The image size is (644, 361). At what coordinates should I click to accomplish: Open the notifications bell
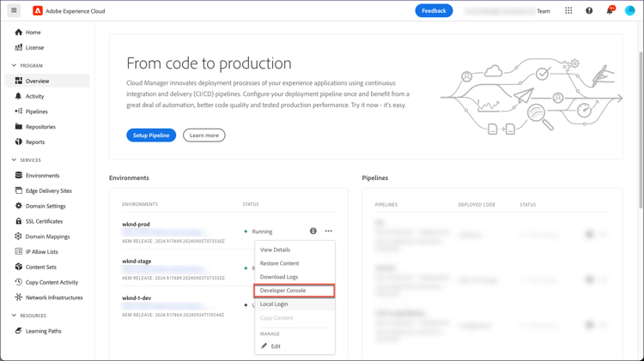point(610,11)
